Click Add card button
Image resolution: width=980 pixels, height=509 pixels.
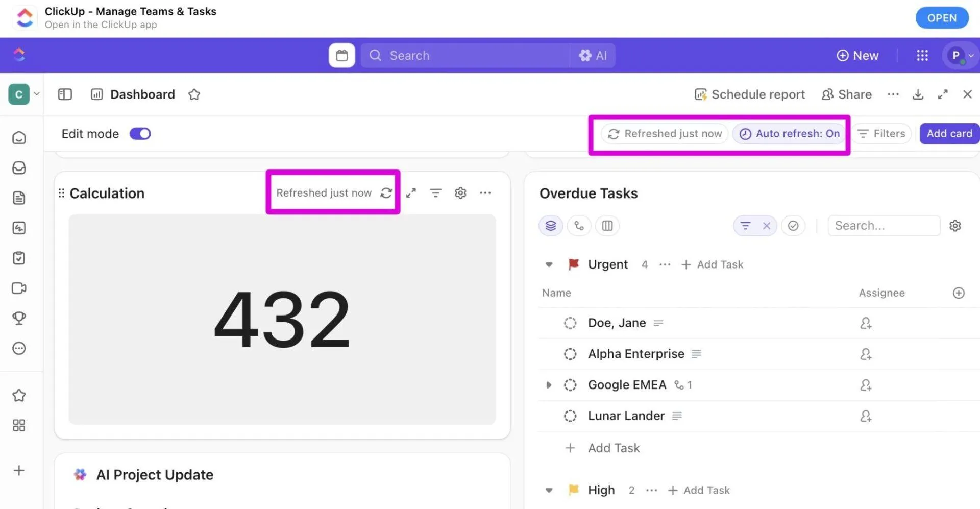949,134
